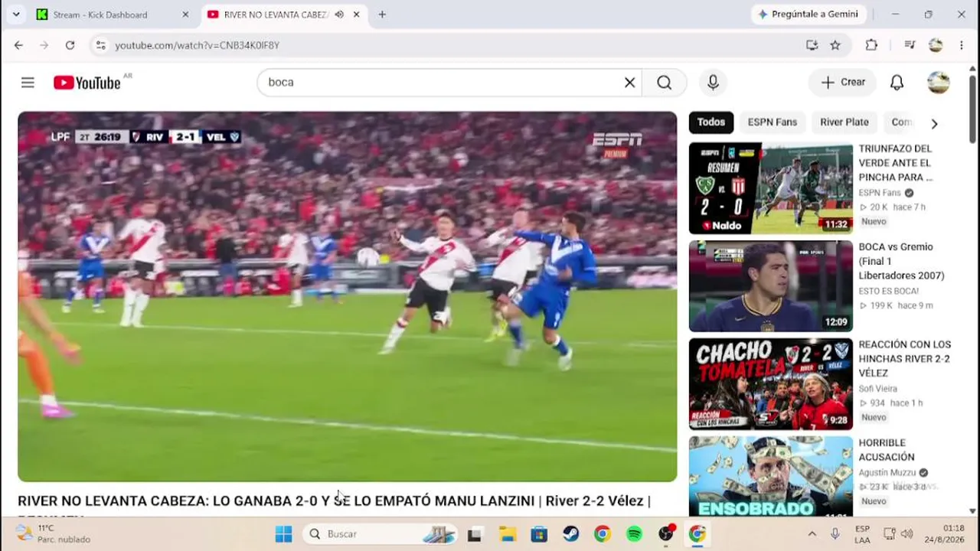Select the ESPN Fans filter chip
This screenshot has height=551, width=980.
[773, 122]
